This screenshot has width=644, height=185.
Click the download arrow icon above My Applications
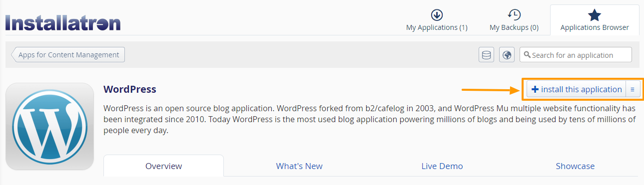pyautogui.click(x=437, y=15)
